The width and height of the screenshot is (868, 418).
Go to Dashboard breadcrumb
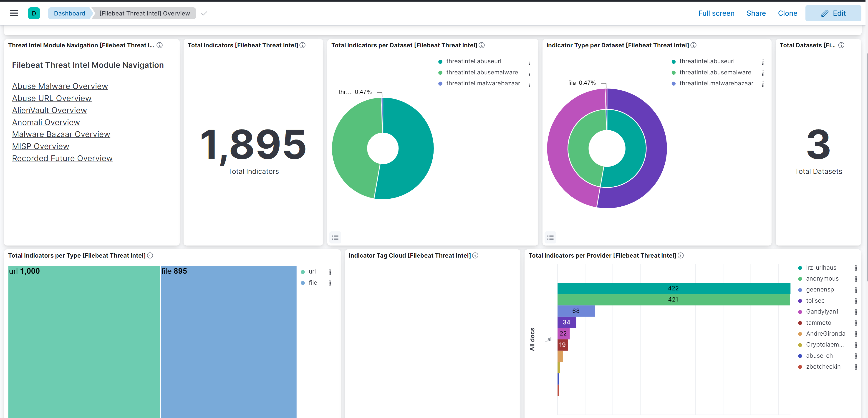[69, 13]
